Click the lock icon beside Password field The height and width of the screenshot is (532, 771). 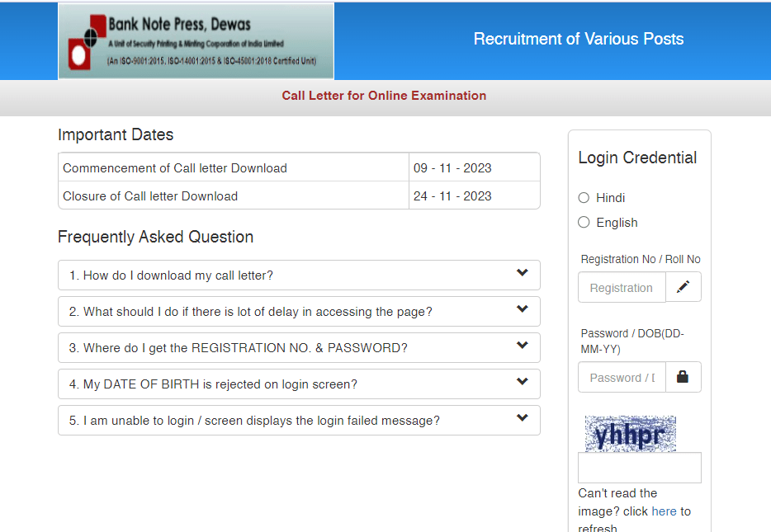click(x=683, y=377)
